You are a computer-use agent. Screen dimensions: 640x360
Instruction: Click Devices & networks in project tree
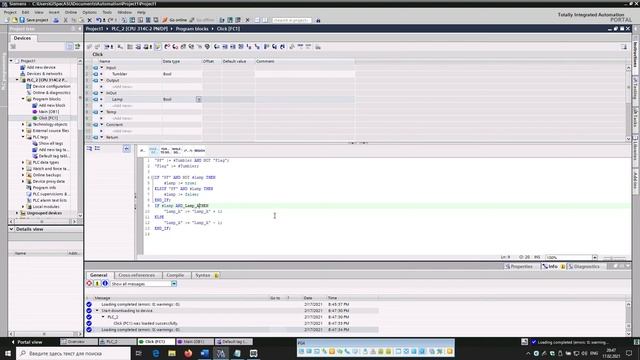point(44,73)
